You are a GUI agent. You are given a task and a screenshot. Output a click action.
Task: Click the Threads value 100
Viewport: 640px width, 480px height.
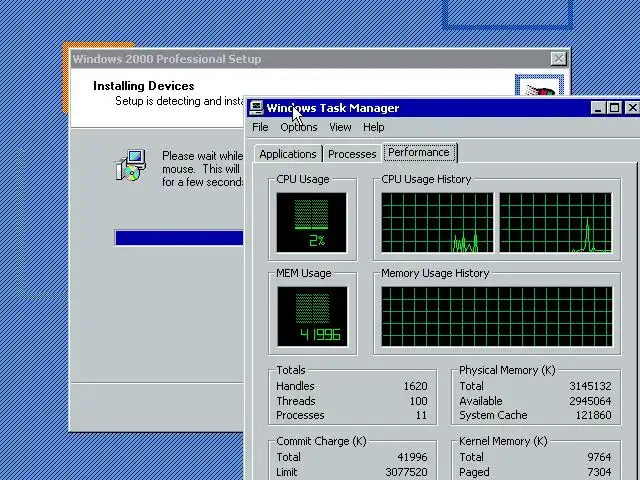[x=418, y=401]
